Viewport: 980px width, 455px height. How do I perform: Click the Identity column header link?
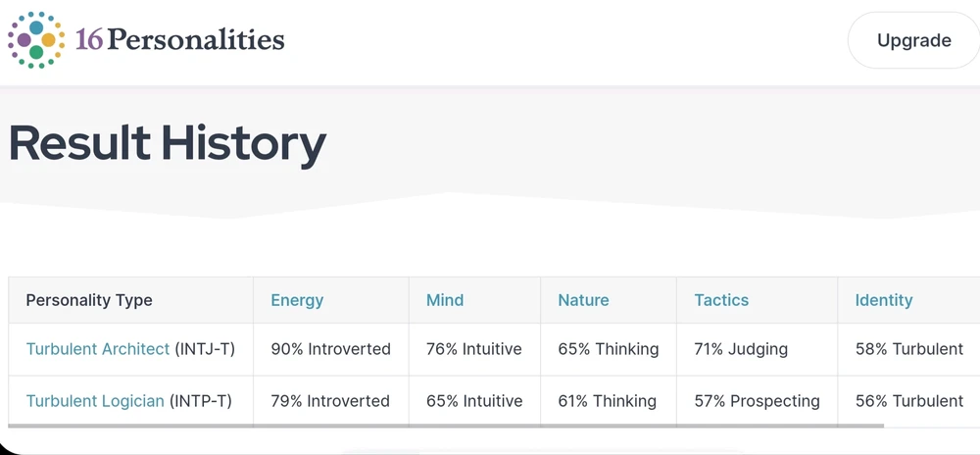click(x=884, y=300)
